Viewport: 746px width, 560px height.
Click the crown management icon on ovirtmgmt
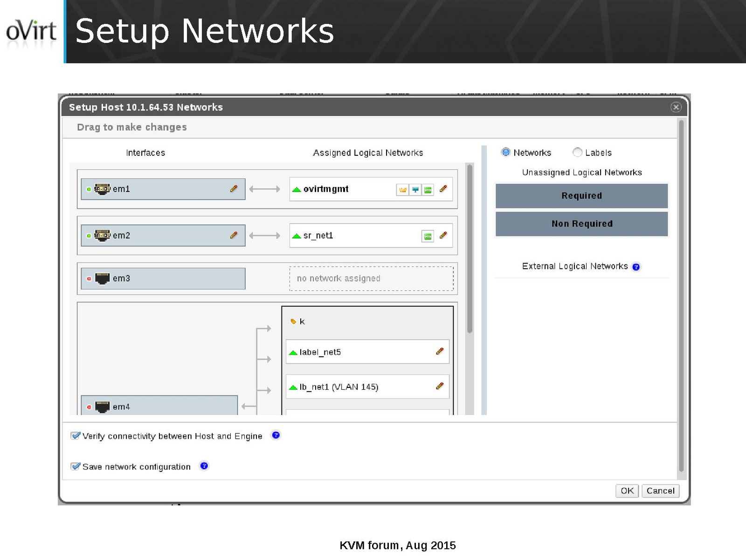402,190
